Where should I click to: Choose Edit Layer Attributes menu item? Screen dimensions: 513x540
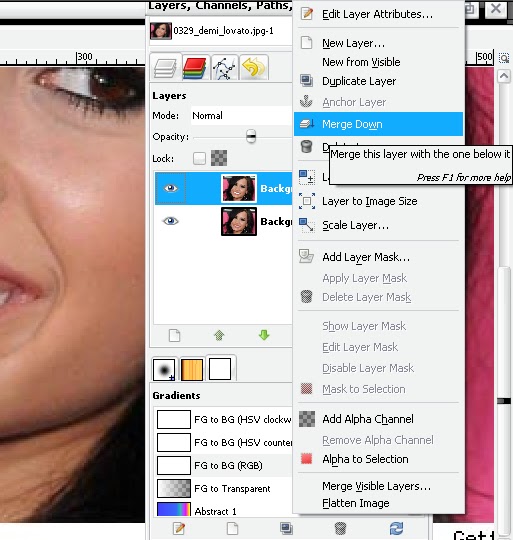tap(378, 14)
